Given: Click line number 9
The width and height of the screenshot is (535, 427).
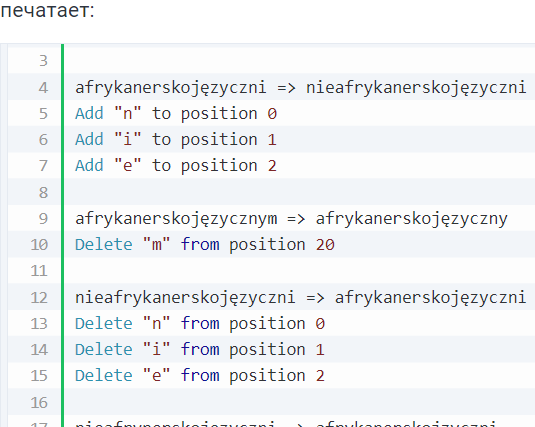Looking at the screenshot, I should pos(43,219).
